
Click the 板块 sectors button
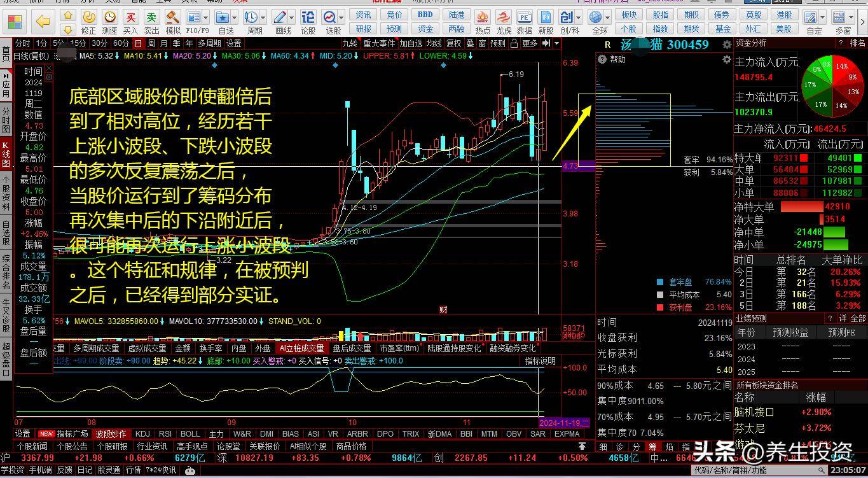[x=628, y=15]
